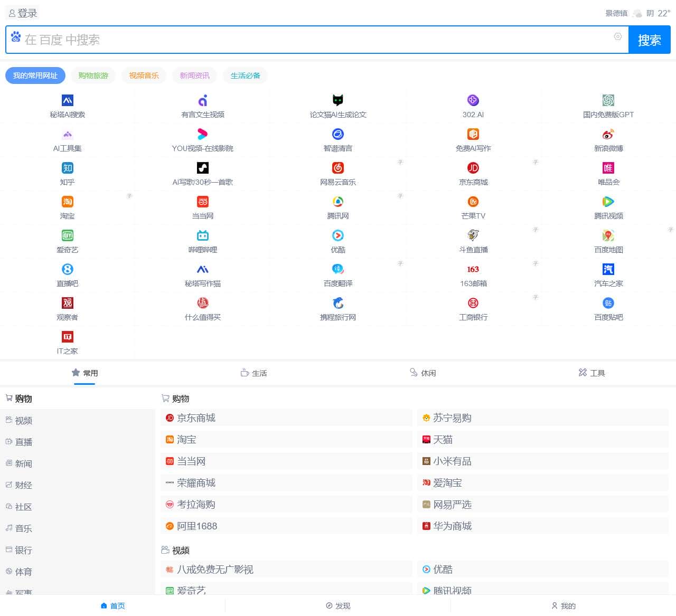676x616 pixels.
Task: Open the 智谱清言 icon
Action: [338, 134]
